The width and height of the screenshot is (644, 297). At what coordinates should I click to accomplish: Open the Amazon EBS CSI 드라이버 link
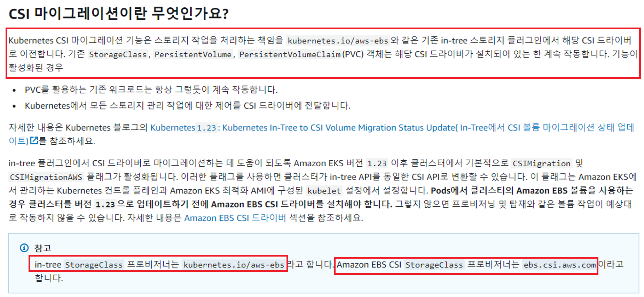pyautogui.click(x=235, y=218)
